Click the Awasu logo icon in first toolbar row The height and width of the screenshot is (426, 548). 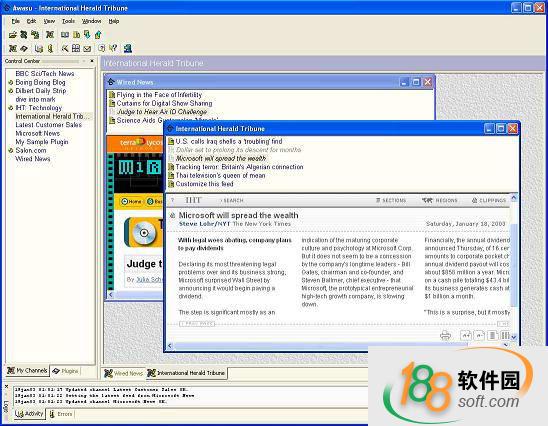(x=50, y=35)
